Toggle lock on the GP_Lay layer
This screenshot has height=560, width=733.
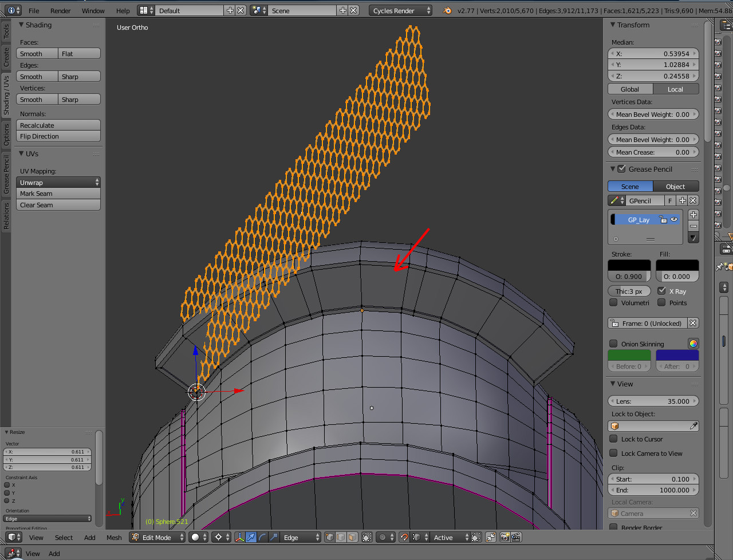(x=663, y=219)
